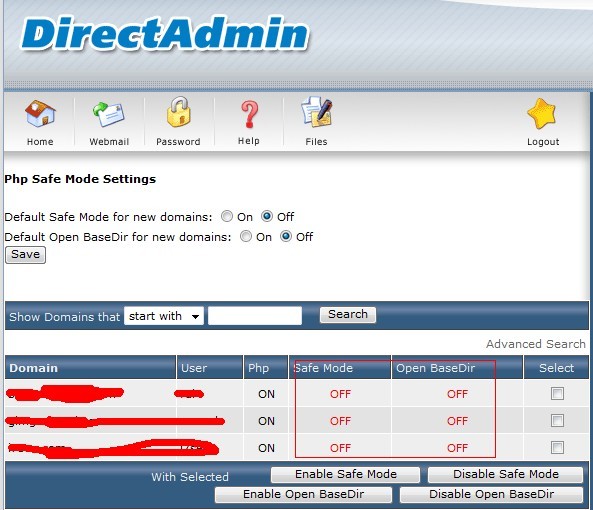The height and width of the screenshot is (510, 593).
Task: Click Safe Mode OFF in first row
Action: [x=340, y=394]
